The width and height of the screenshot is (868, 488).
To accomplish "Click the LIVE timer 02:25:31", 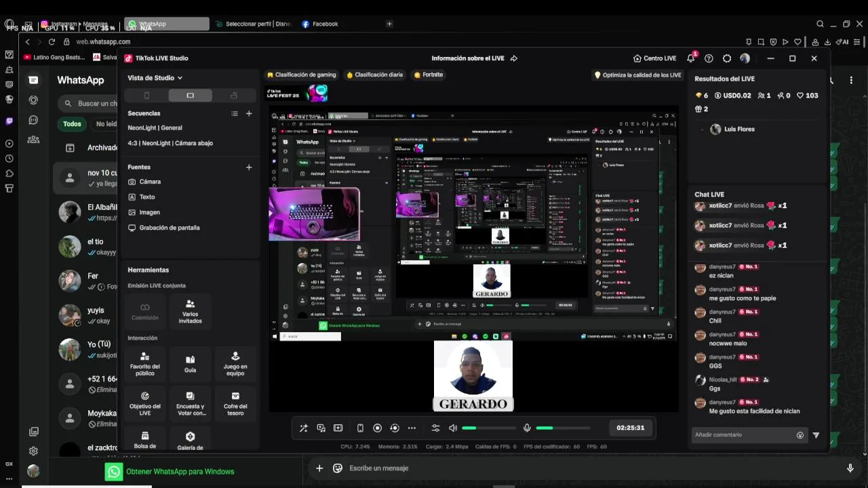I will pos(631,428).
